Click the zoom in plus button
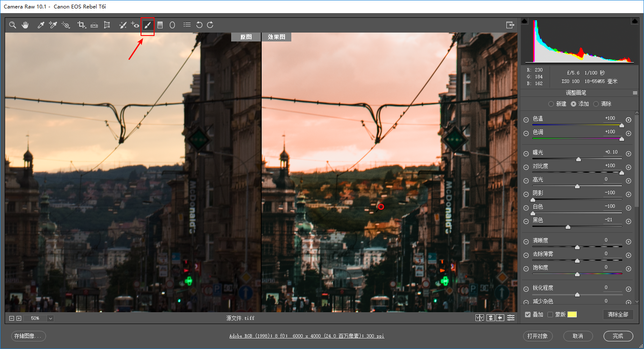The width and height of the screenshot is (644, 349). coord(19,318)
